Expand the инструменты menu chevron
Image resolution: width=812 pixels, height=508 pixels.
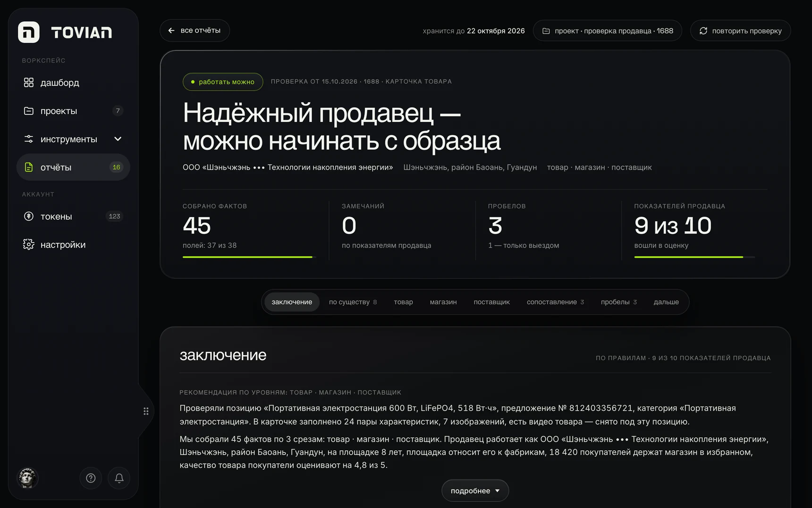pyautogui.click(x=118, y=139)
